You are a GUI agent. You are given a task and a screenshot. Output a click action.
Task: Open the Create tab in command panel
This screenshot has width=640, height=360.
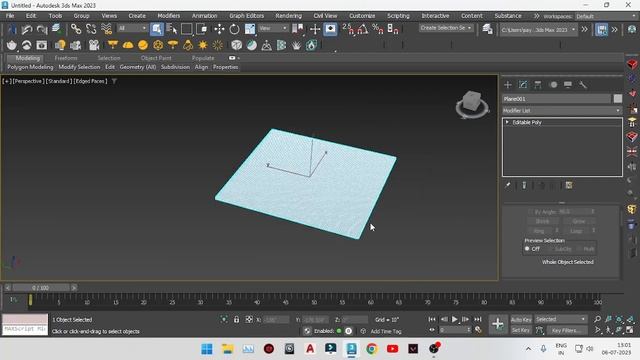508,84
